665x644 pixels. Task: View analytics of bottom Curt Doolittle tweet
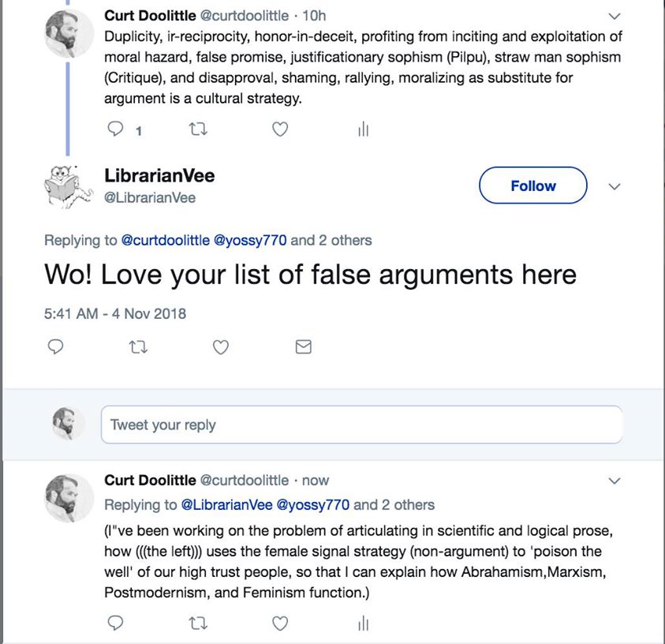coord(363,623)
